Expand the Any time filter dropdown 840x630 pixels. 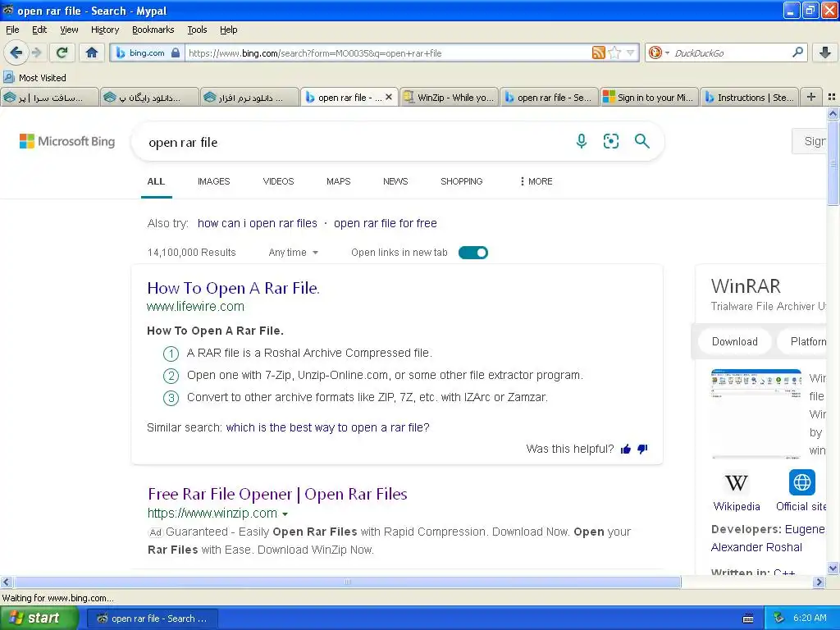point(293,253)
